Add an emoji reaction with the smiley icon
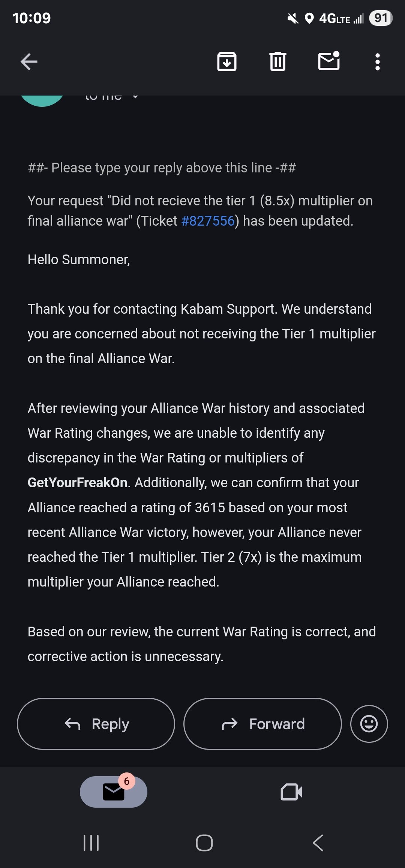This screenshot has height=868, width=405. point(369,724)
